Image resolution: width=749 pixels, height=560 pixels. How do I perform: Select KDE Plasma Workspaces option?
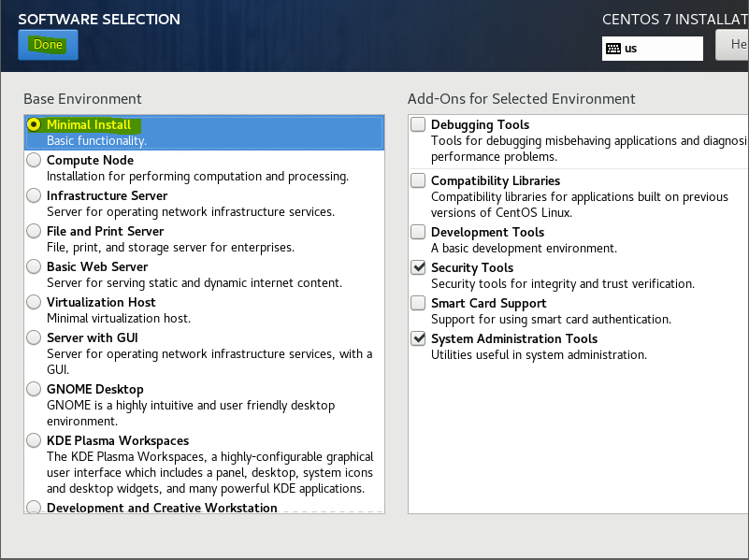34,441
